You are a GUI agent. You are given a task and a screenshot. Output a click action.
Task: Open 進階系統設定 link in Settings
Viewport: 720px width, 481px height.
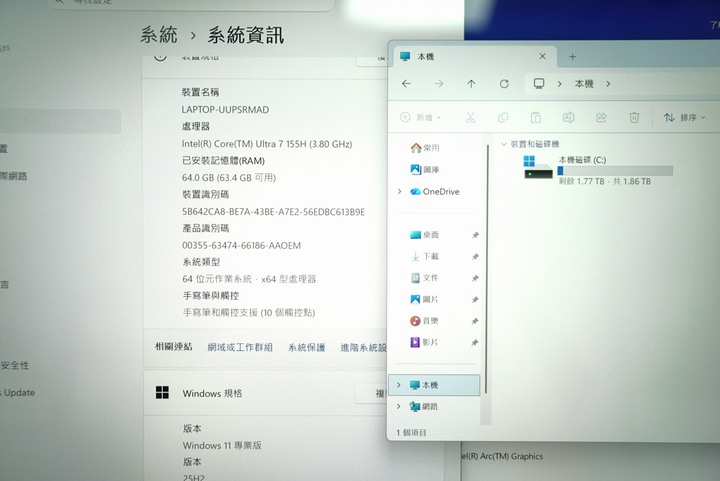tap(363, 347)
